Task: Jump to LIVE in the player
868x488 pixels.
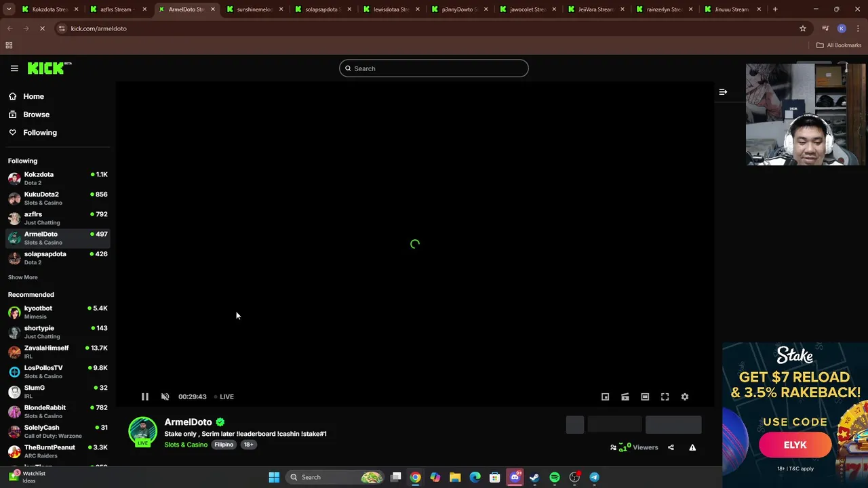Action: point(224,396)
